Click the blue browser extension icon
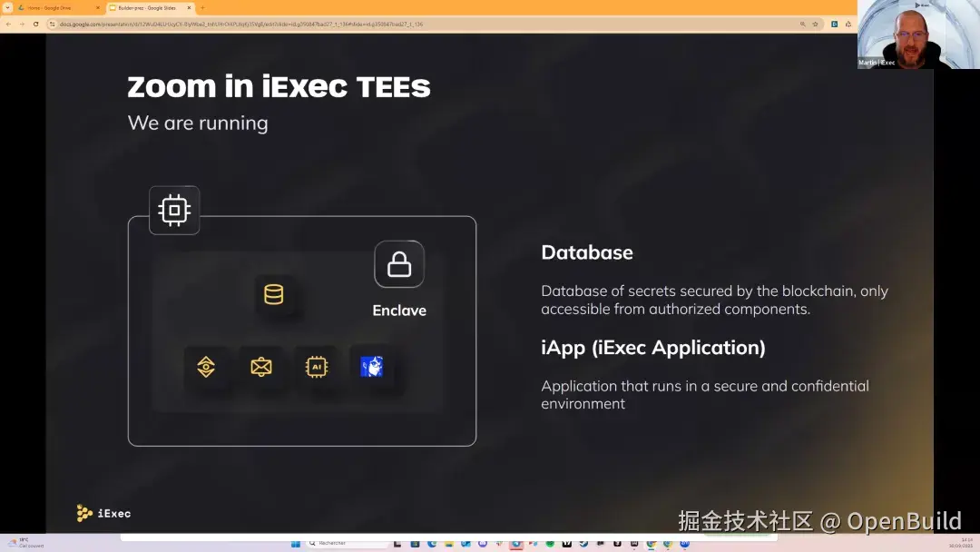The image size is (980, 552). click(835, 25)
